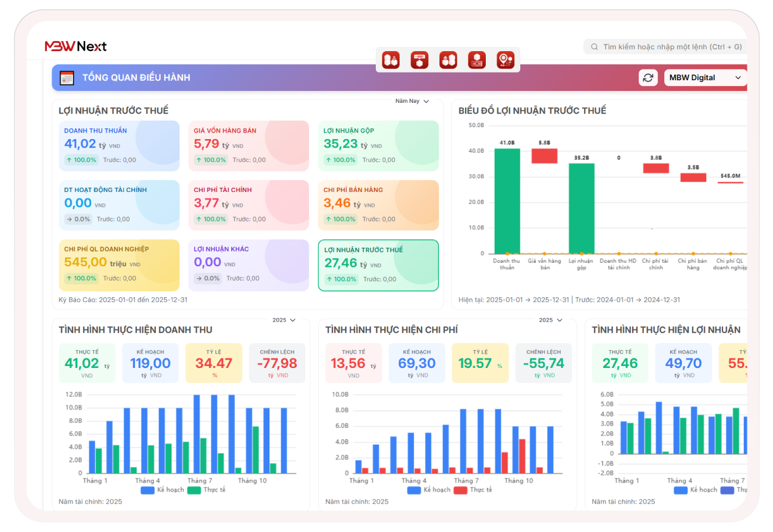Open the stock issue module icon (boxes with up arrow)

tap(448, 60)
